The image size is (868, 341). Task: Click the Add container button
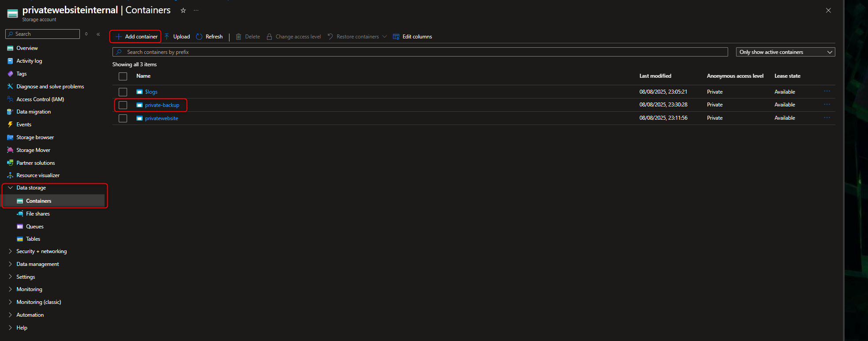pos(136,37)
